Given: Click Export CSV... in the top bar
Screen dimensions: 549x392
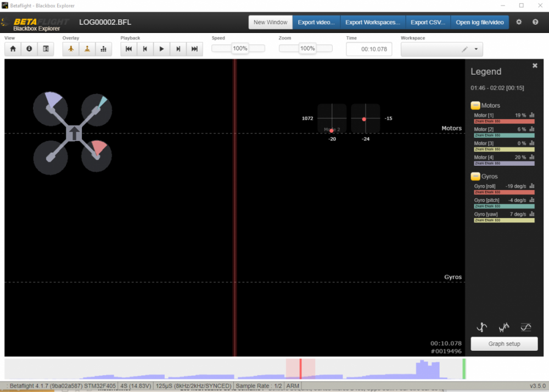Looking at the screenshot, I should click(x=428, y=23).
